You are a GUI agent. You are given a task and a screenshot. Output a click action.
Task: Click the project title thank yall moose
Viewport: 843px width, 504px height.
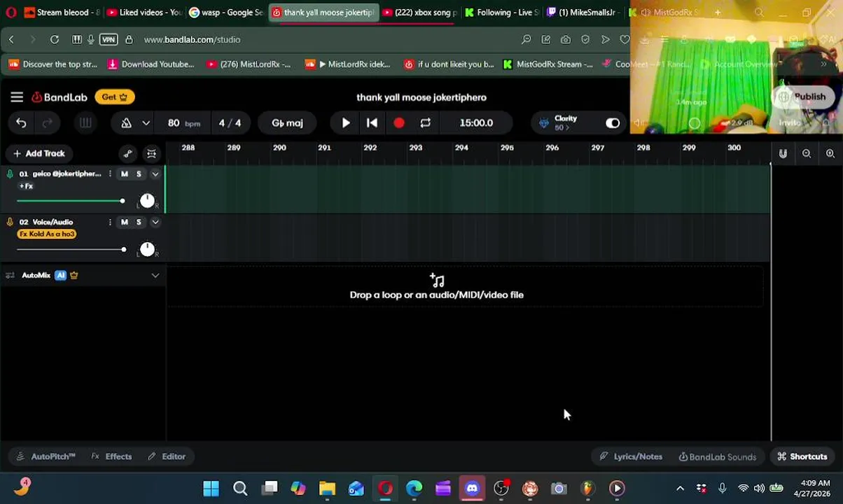point(421,97)
